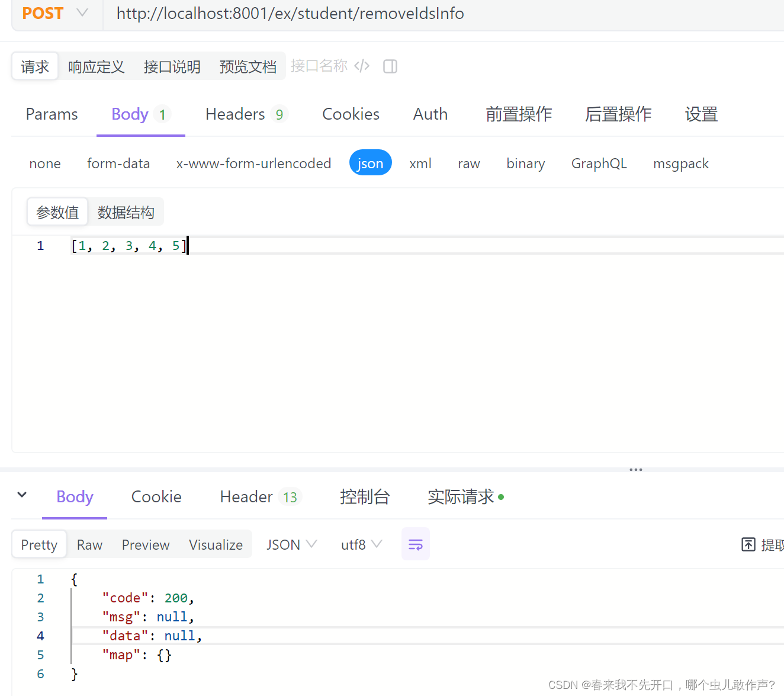Click the 提取 extract button
Viewport: 784px width, 696px height.
[x=763, y=544]
